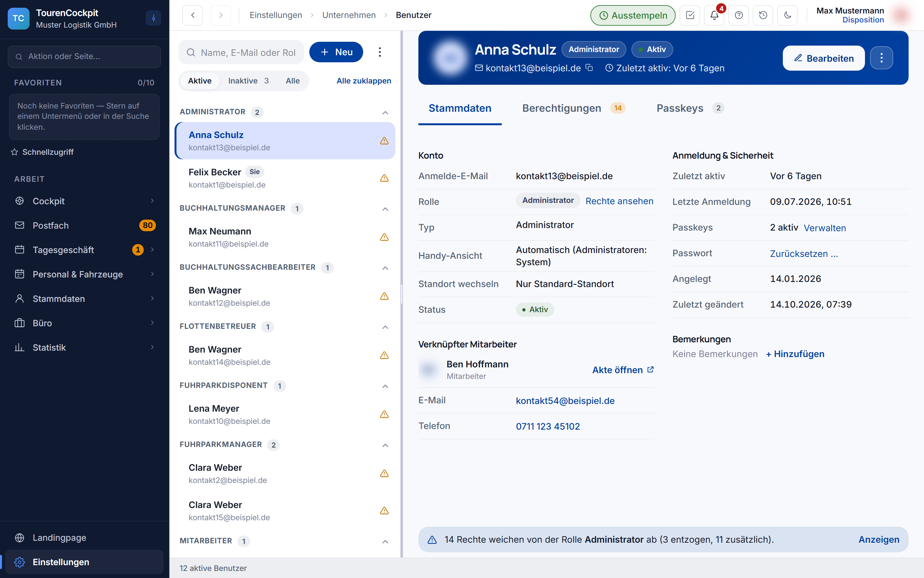Viewport: 924px width, 578px height.
Task: Pin the sidebar using the pin icon
Action: 153,18
